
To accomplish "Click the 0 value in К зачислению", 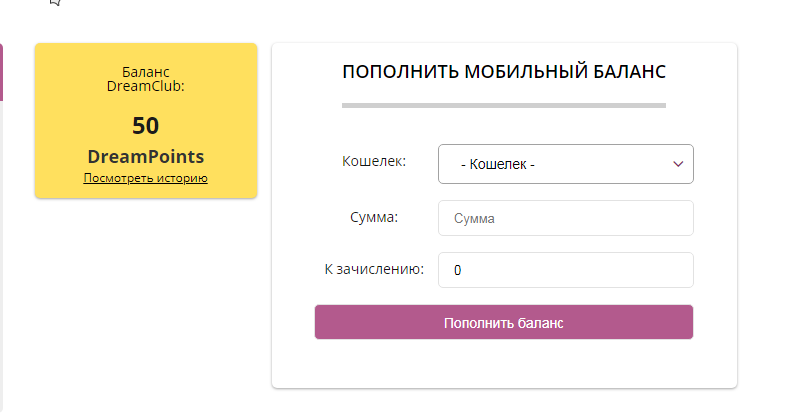I will coord(458,270).
